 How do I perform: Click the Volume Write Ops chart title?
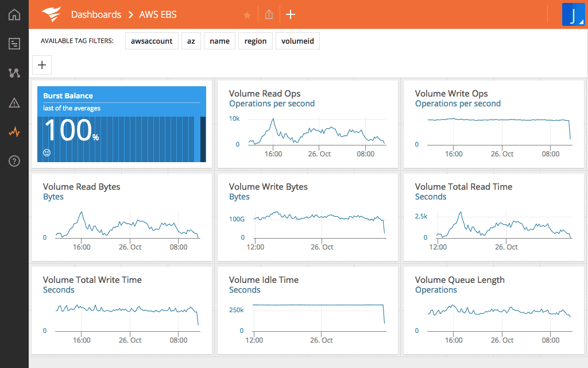[451, 94]
